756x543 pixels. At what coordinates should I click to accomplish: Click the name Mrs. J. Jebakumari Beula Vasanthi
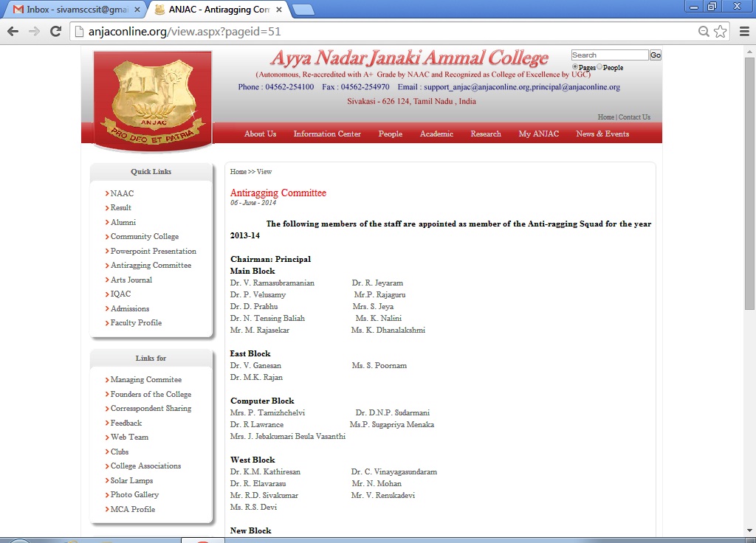[x=288, y=436]
